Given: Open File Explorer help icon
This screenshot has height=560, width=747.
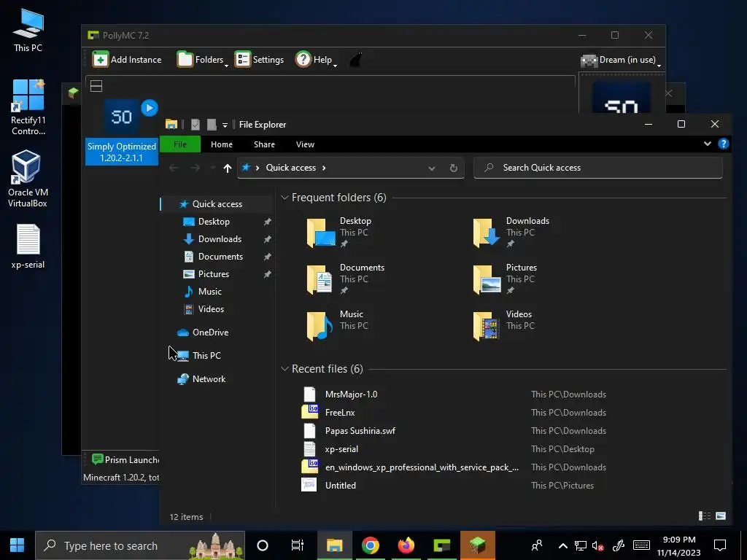Looking at the screenshot, I should (x=723, y=144).
